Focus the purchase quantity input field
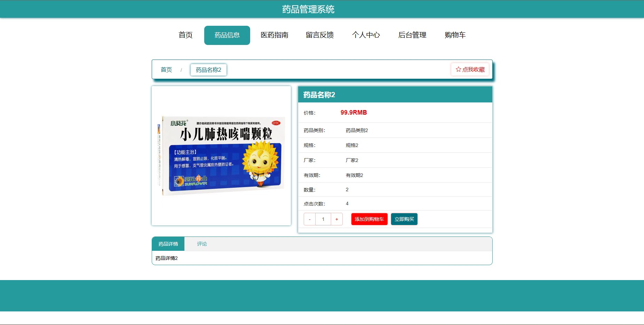The width and height of the screenshot is (644, 325). click(x=323, y=219)
